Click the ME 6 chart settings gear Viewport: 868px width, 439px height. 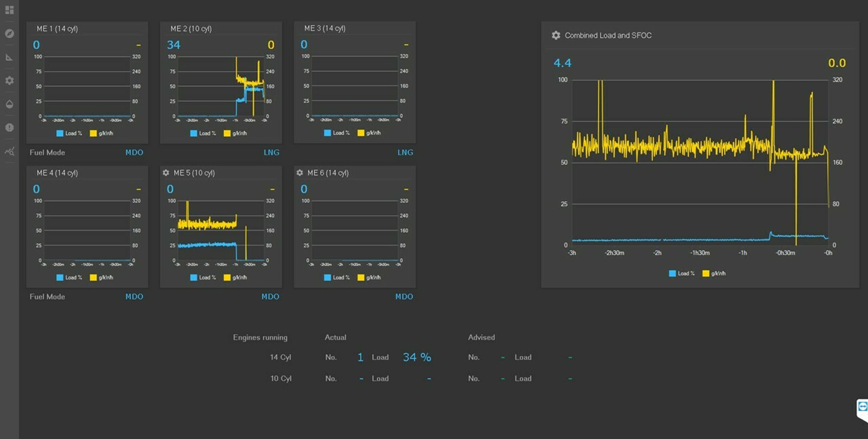300,173
